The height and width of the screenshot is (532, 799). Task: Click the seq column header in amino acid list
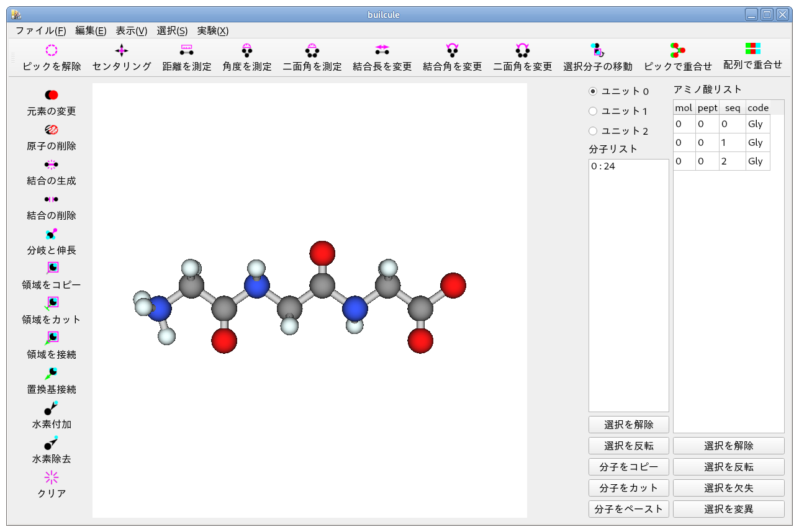733,108
